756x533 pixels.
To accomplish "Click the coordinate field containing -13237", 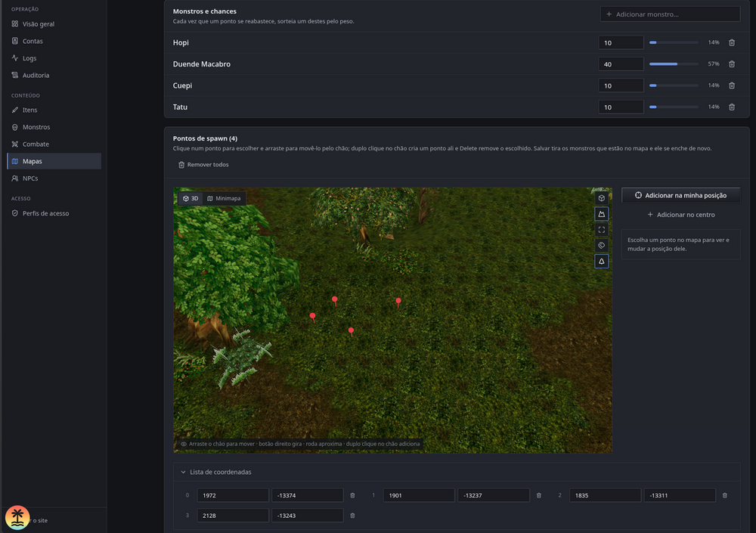I will pos(494,495).
